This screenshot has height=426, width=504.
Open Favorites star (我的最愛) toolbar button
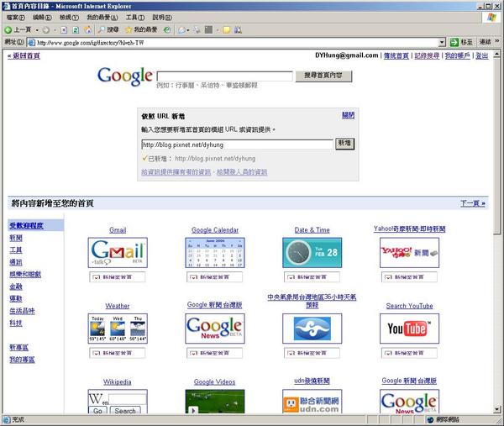[x=141, y=30]
